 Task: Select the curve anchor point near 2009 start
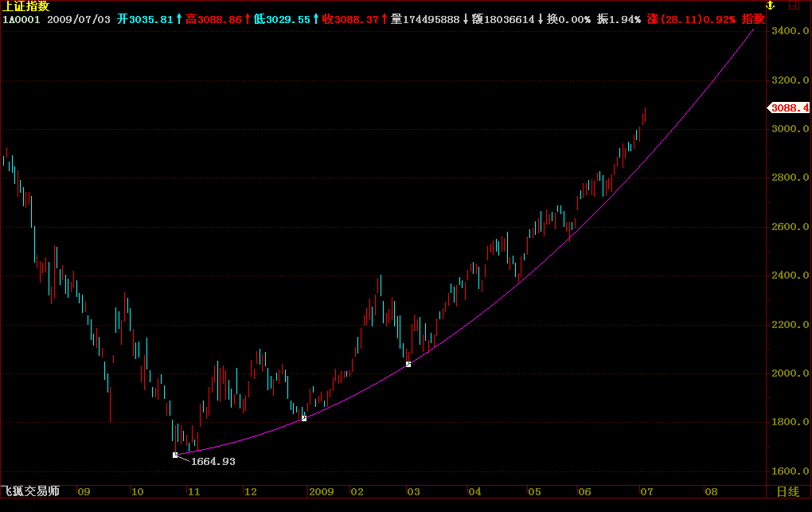pos(304,418)
